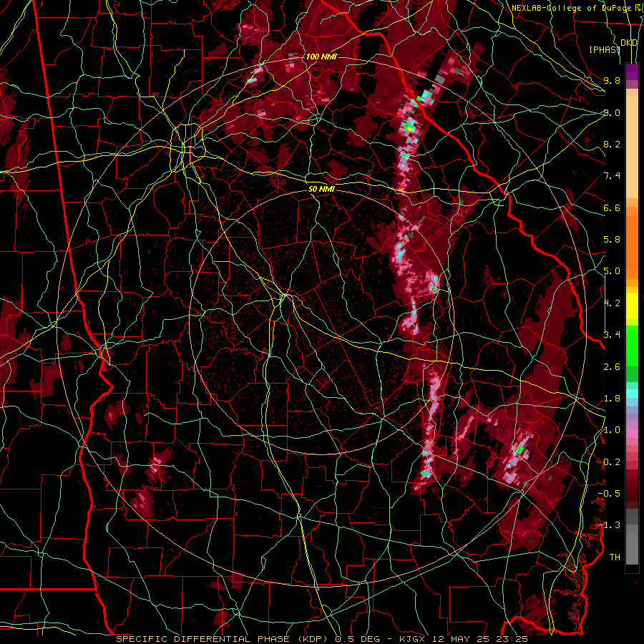
Task: Click the 100 NMI range ring label
Action: click(x=321, y=57)
